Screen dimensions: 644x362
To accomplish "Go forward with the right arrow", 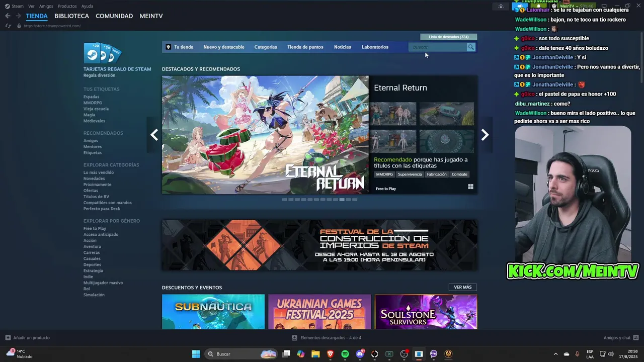I will point(18,16).
